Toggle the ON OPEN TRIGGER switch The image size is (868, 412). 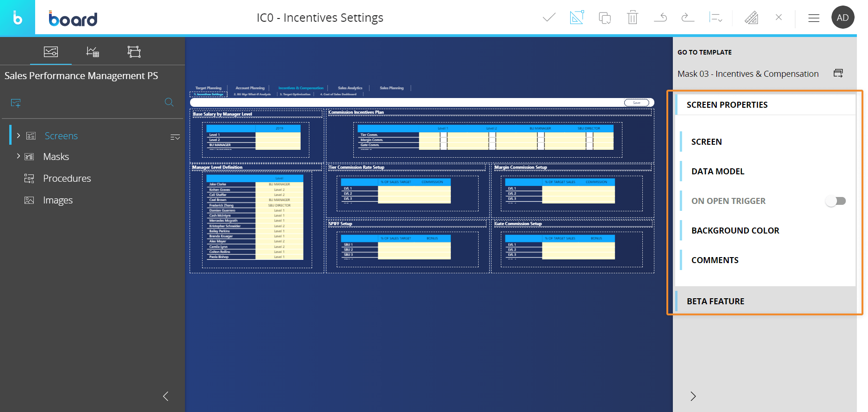click(836, 201)
